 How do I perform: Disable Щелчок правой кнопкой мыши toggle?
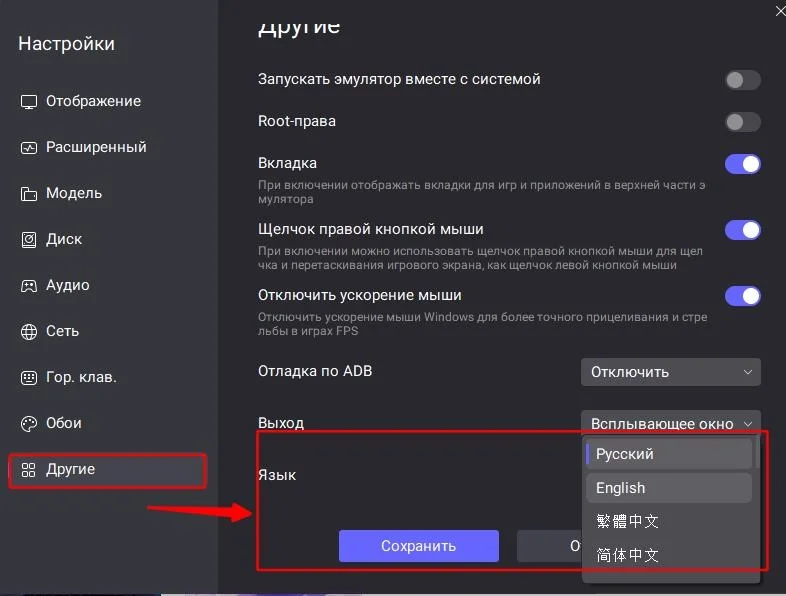pos(743,230)
